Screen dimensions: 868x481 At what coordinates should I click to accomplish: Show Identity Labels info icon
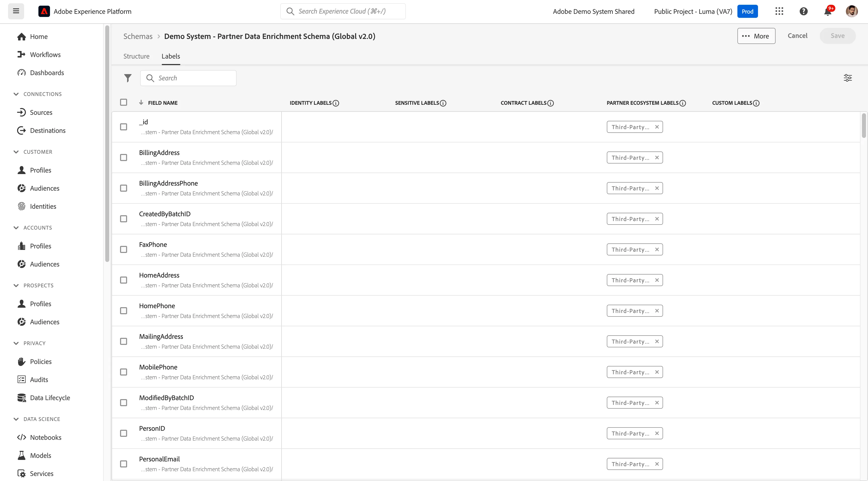[336, 103]
